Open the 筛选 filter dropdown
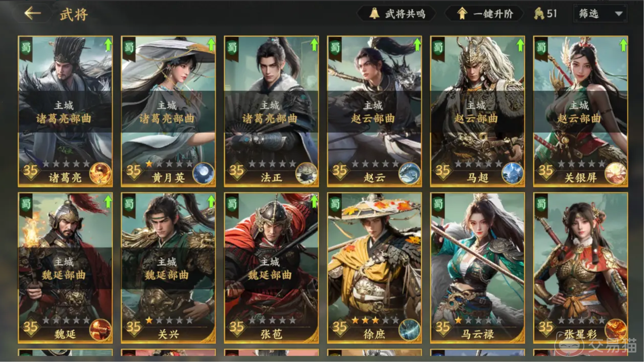Viewport: 644px width, 362px height. [x=600, y=14]
